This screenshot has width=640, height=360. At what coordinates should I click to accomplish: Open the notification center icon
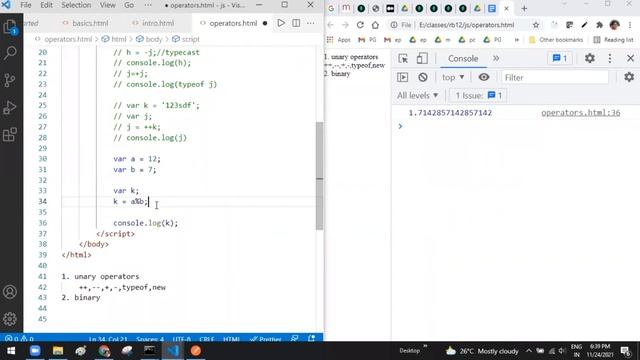[x=626, y=351]
